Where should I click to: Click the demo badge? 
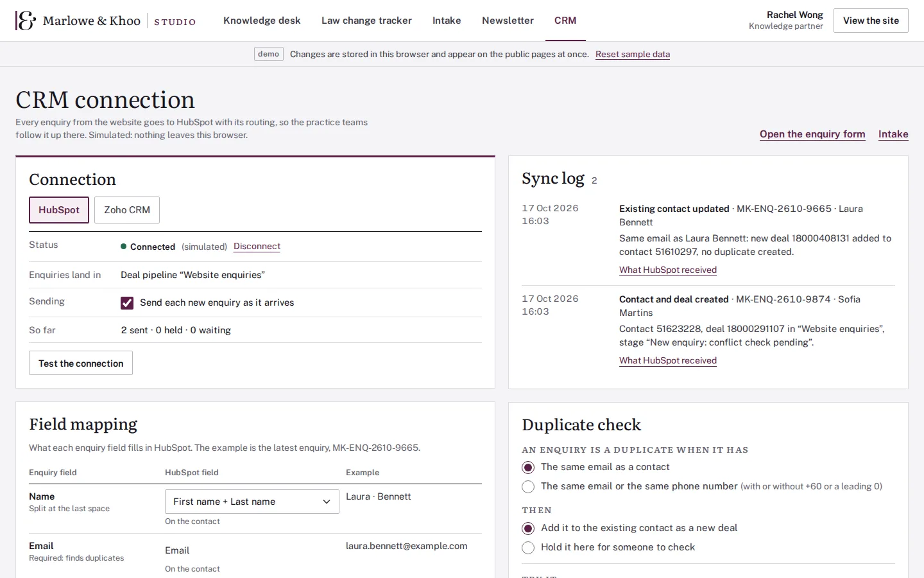[x=268, y=54]
